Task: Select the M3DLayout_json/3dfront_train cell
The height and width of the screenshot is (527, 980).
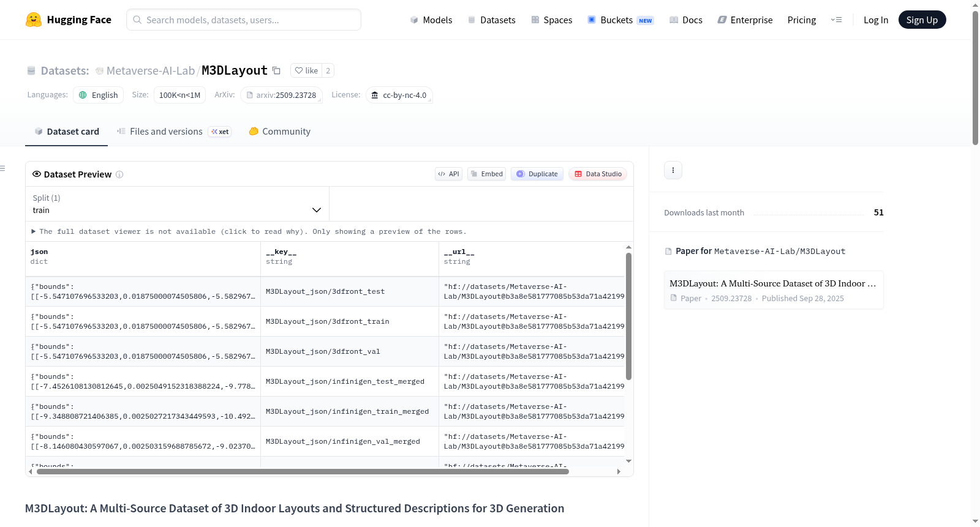Action: [349, 321]
